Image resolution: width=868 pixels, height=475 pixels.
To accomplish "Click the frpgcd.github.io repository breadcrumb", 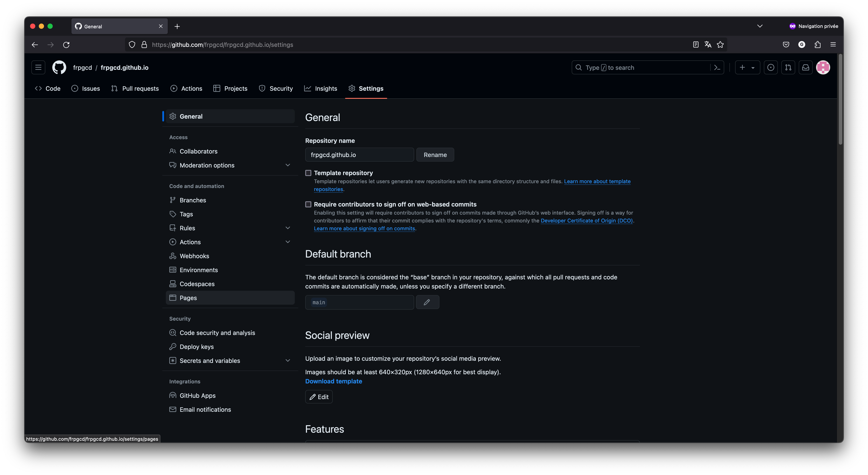I will (124, 67).
